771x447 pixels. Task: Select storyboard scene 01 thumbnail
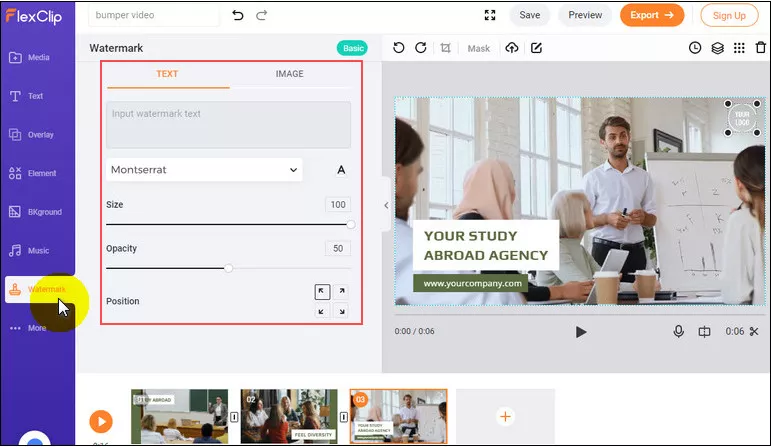pyautogui.click(x=179, y=417)
